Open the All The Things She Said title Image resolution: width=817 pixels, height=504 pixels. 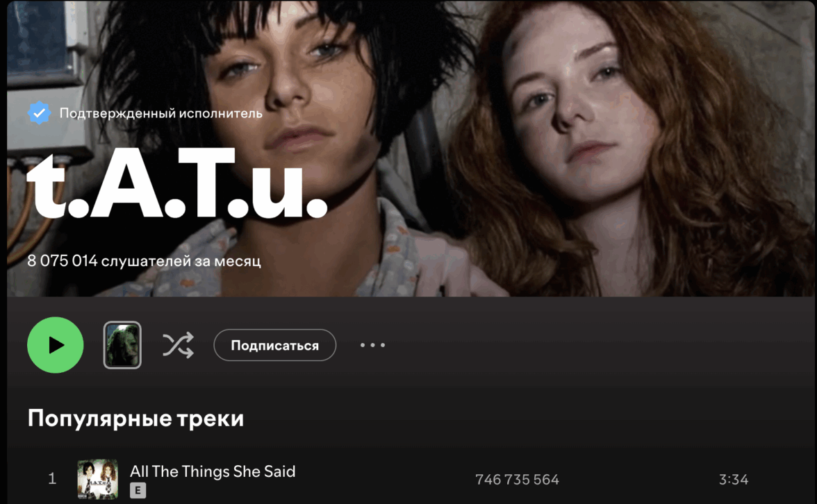tap(213, 471)
